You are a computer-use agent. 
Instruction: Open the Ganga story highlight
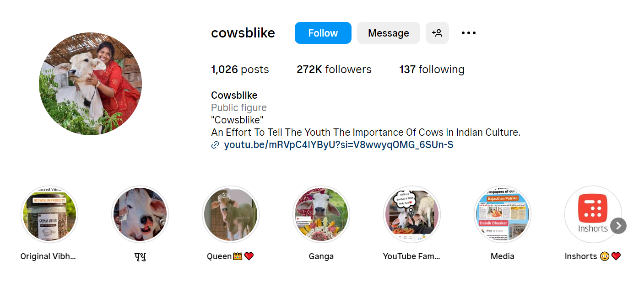point(321,214)
